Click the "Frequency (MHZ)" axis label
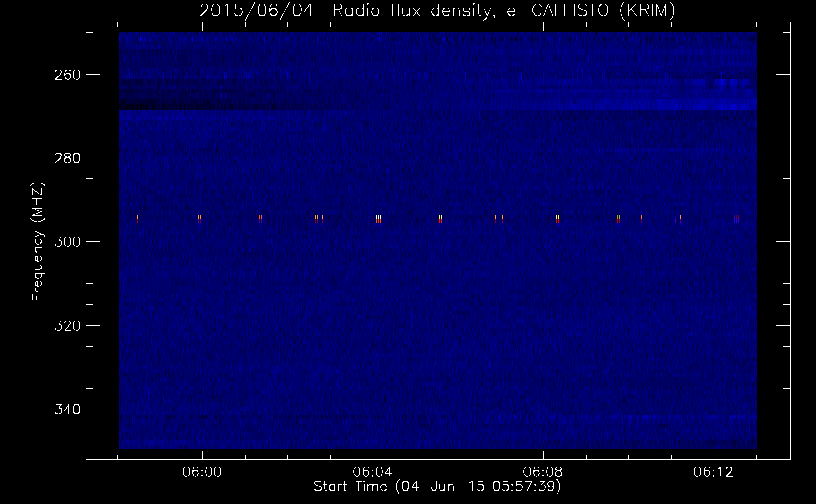Image resolution: width=816 pixels, height=504 pixels. [x=38, y=241]
